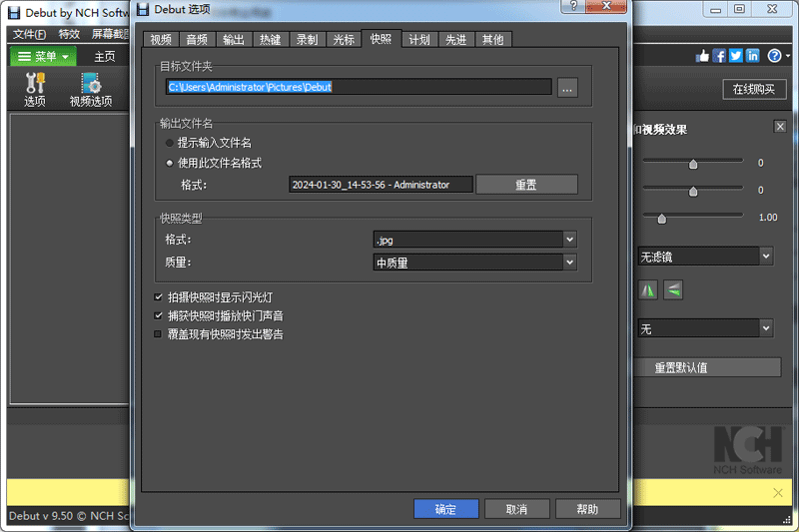
Task: Open the green 菜单 menu dropdown
Action: click(x=43, y=56)
